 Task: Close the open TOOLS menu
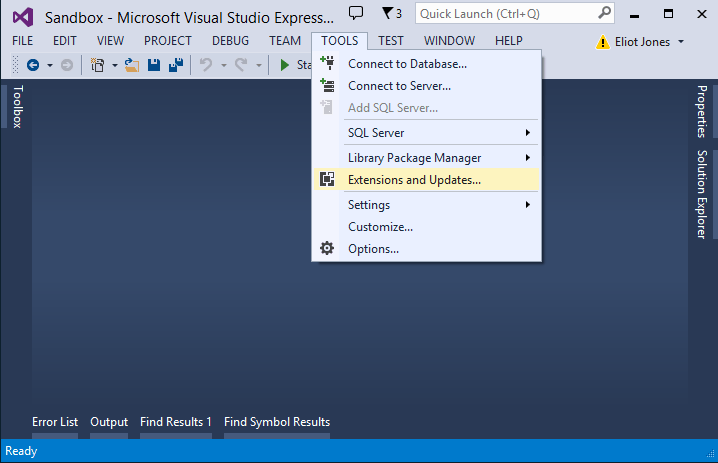pos(339,41)
